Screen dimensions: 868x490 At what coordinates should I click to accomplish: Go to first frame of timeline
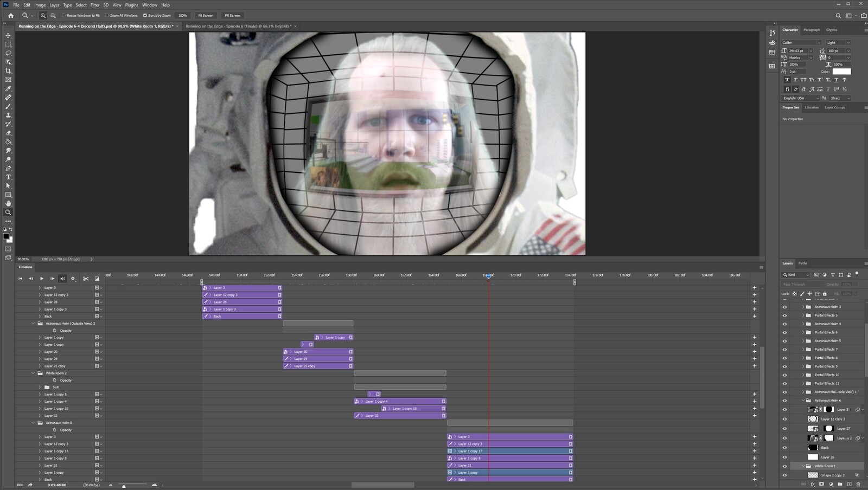coord(21,279)
